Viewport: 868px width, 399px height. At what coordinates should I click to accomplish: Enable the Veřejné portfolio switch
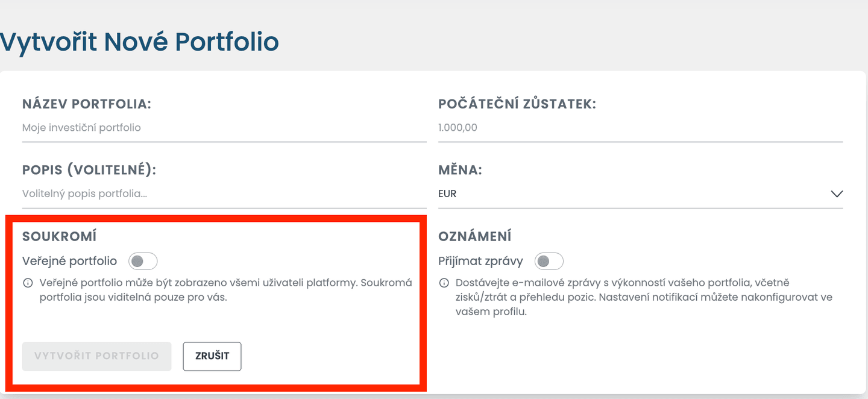pos(143,261)
